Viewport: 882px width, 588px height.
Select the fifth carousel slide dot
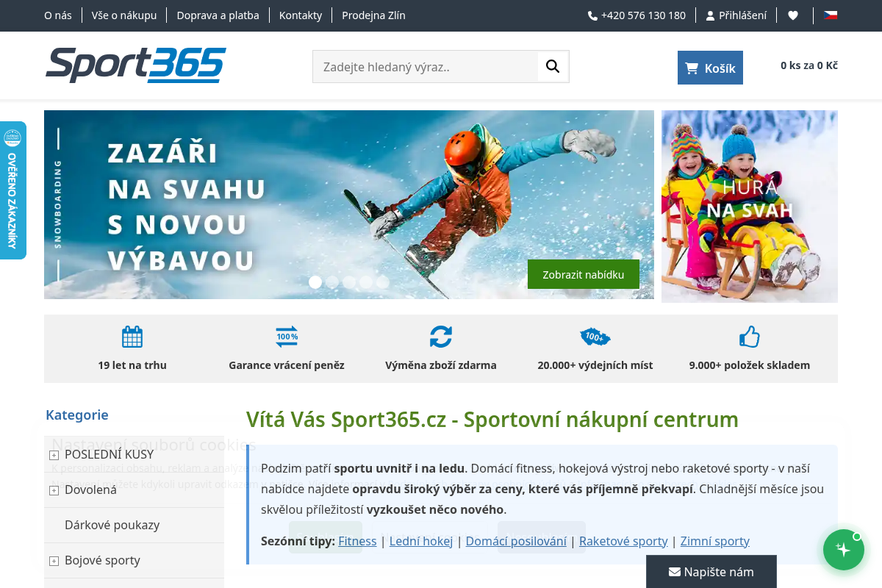pyautogui.click(x=383, y=282)
